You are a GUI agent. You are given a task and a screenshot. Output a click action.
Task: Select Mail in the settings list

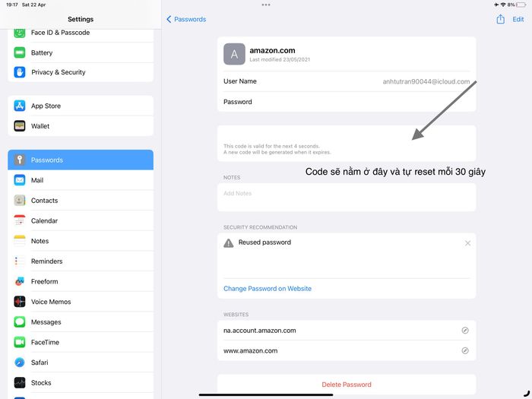(x=37, y=180)
